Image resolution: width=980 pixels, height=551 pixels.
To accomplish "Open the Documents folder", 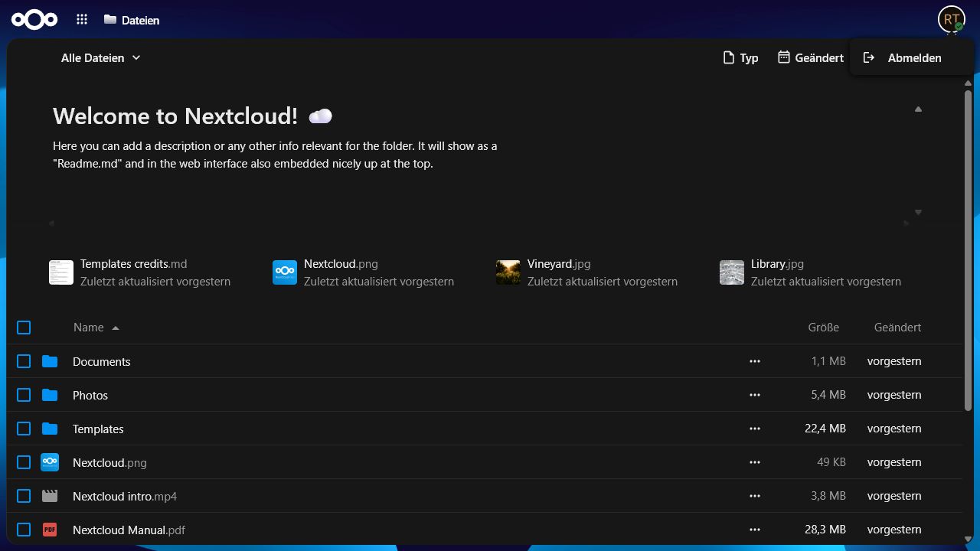I will [102, 361].
